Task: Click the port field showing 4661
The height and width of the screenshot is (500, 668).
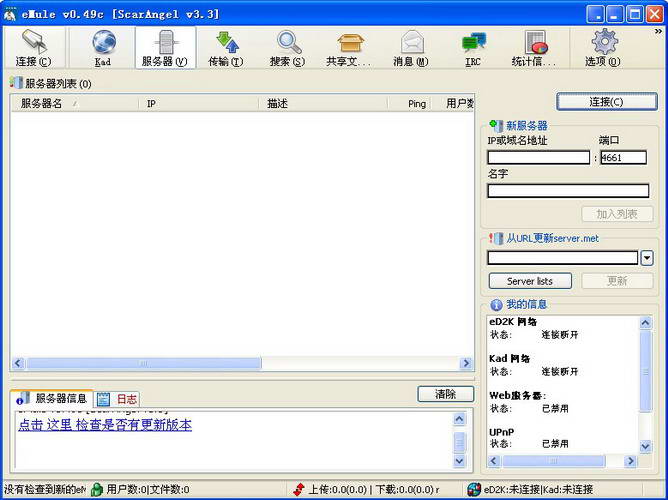Action: (623, 158)
